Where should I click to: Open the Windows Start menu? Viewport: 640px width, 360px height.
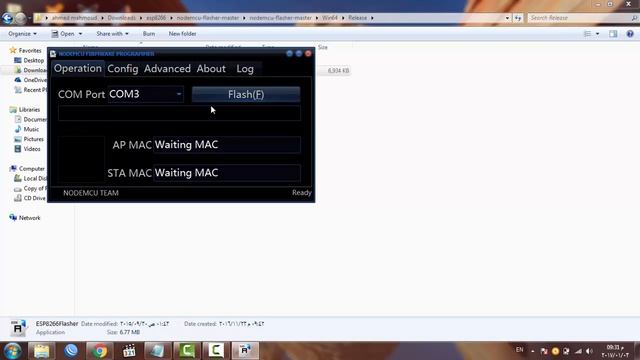[13, 351]
